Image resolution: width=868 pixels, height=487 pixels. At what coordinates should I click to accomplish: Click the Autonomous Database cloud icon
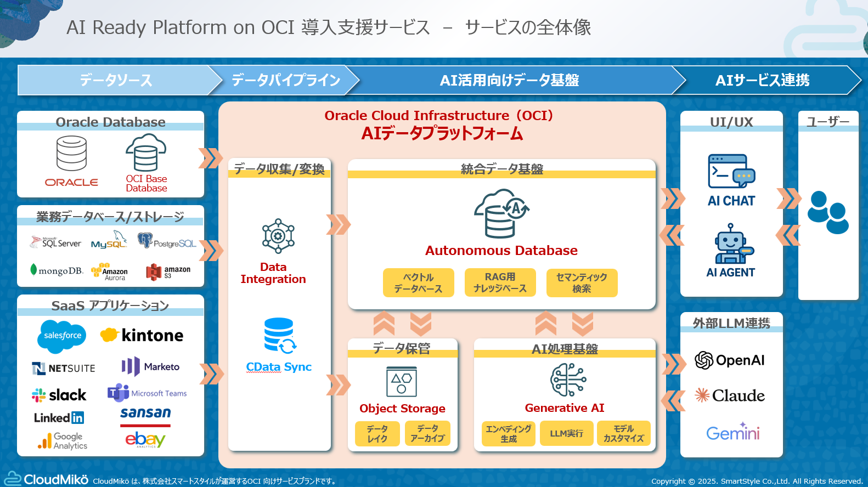tap(501, 213)
